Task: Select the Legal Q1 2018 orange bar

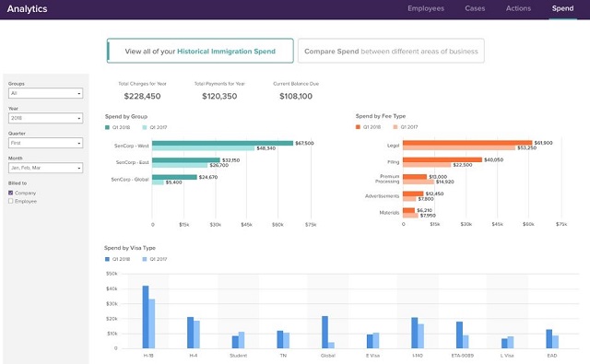Action: click(x=467, y=143)
